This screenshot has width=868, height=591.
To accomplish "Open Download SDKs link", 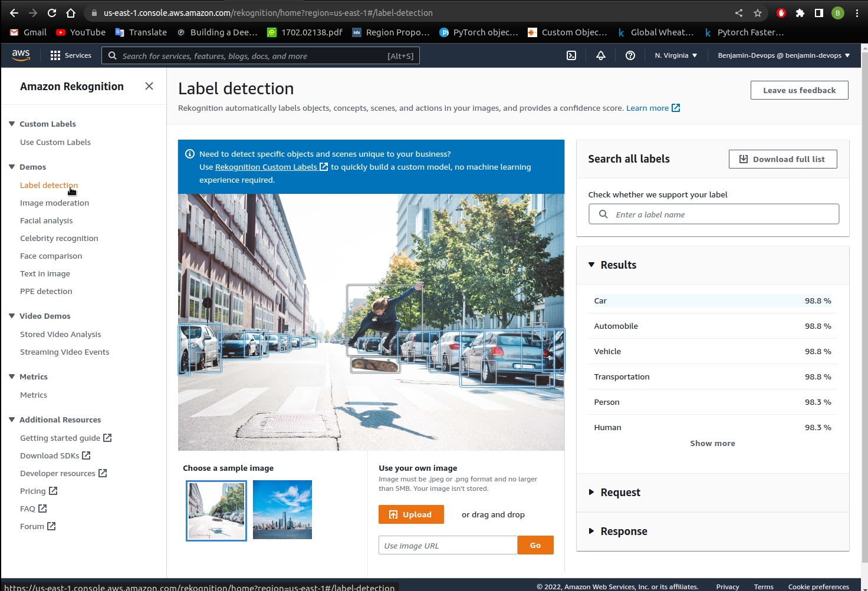I will (55, 455).
